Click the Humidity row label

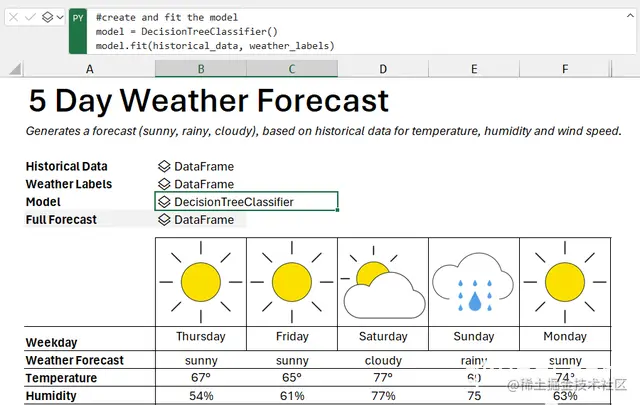51,396
